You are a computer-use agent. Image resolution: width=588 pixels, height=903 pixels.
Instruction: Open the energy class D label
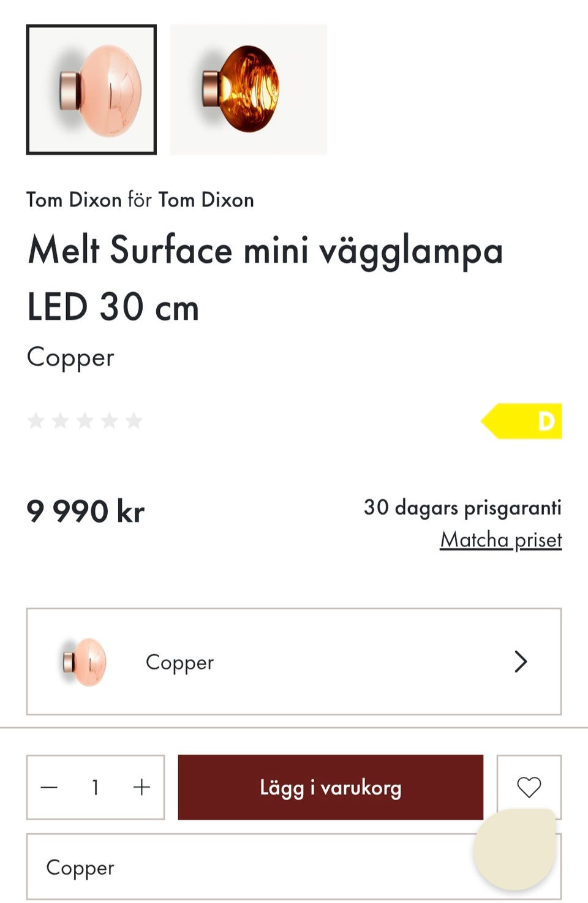522,421
